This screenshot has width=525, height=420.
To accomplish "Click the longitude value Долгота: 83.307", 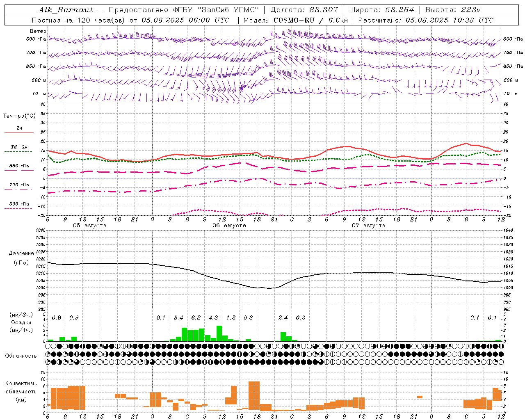I will pyautogui.click(x=304, y=10).
